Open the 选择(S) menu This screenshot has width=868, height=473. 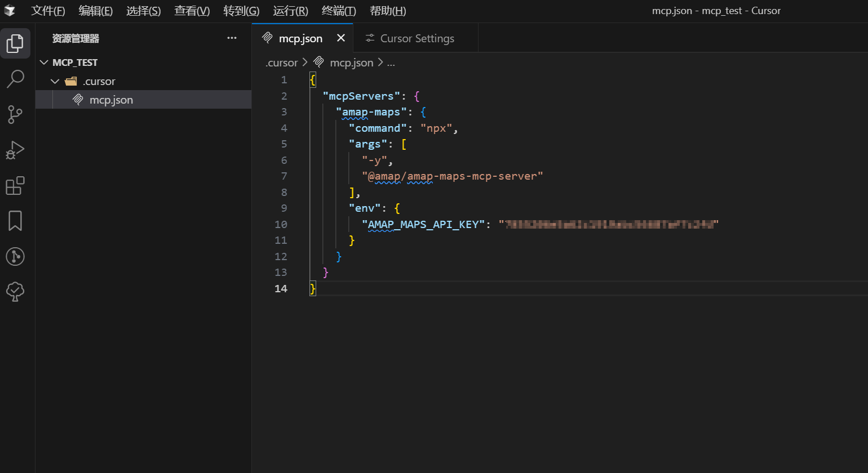point(144,11)
